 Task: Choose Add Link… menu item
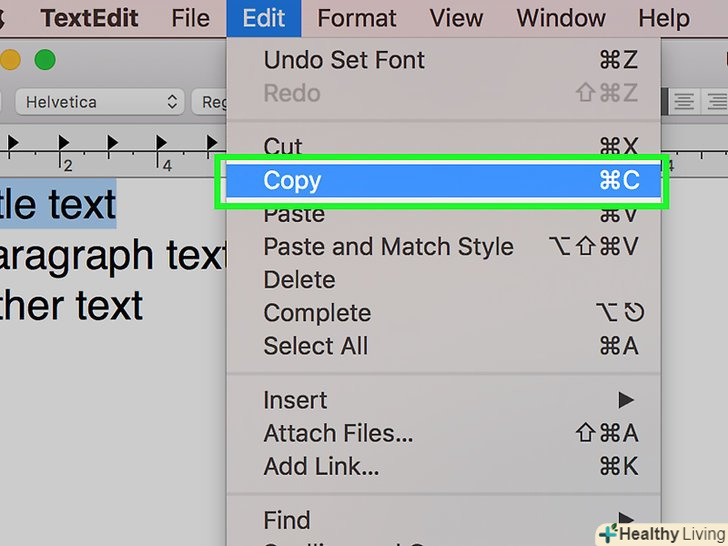point(443,467)
